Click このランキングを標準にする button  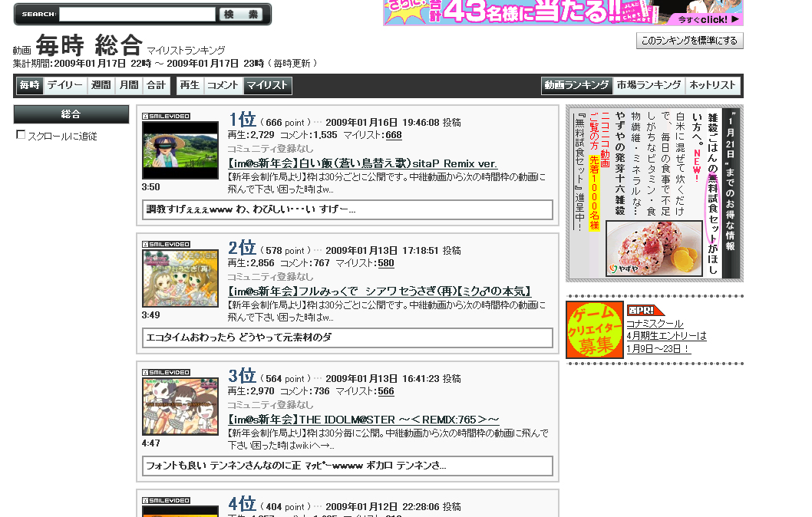click(689, 41)
